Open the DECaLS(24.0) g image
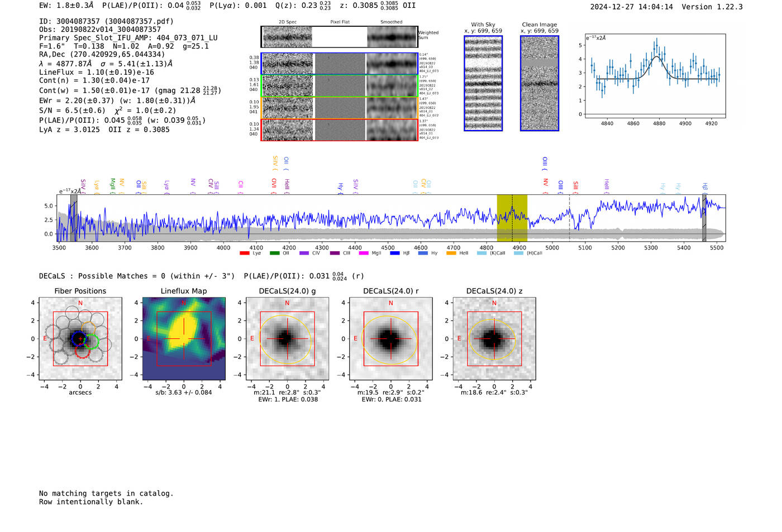Viewport: 782px width, 532px height. click(287, 339)
